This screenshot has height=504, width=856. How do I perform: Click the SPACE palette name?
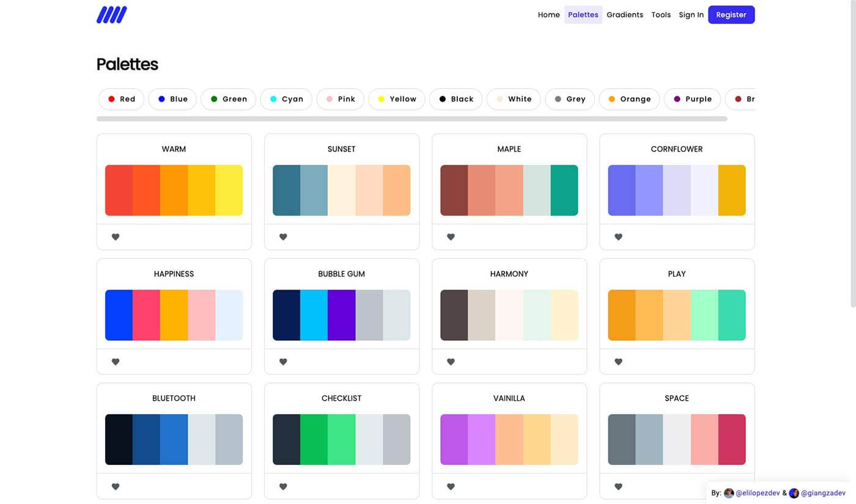pyautogui.click(x=677, y=398)
